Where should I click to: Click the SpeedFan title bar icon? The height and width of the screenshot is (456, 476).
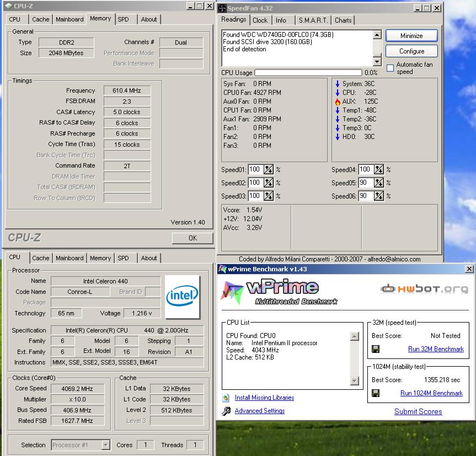pos(222,8)
